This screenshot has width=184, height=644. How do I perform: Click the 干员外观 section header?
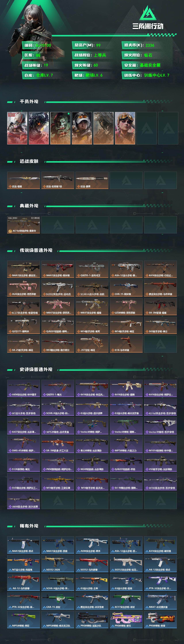(x=29, y=101)
